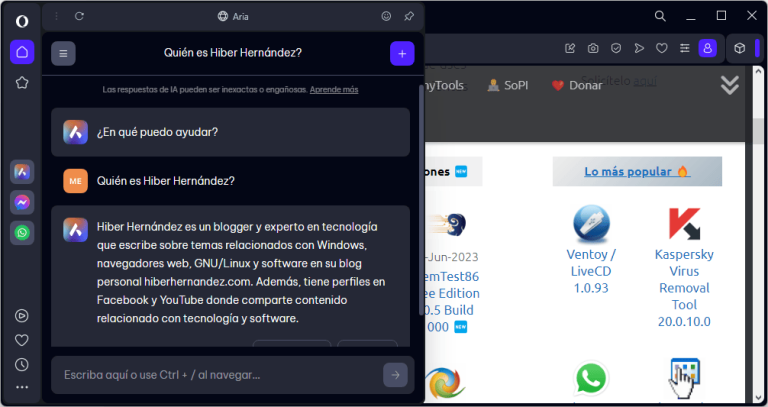This screenshot has height=407, width=768.
Task: Open the sidebar Player icon
Action: (21, 315)
